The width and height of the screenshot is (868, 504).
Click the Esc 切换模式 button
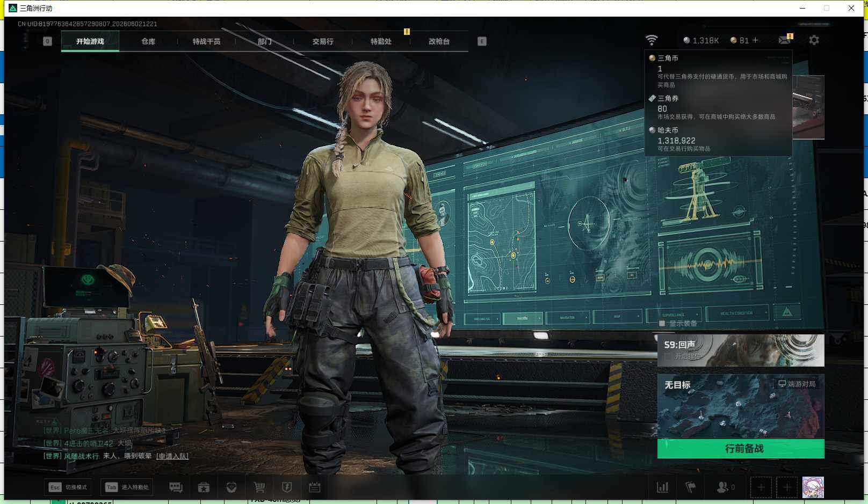point(68,487)
